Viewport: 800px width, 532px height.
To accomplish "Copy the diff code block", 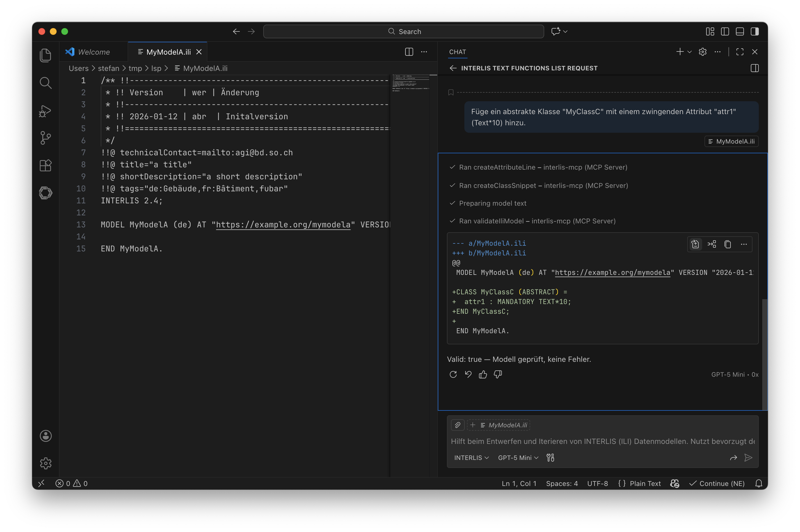I will (x=727, y=244).
